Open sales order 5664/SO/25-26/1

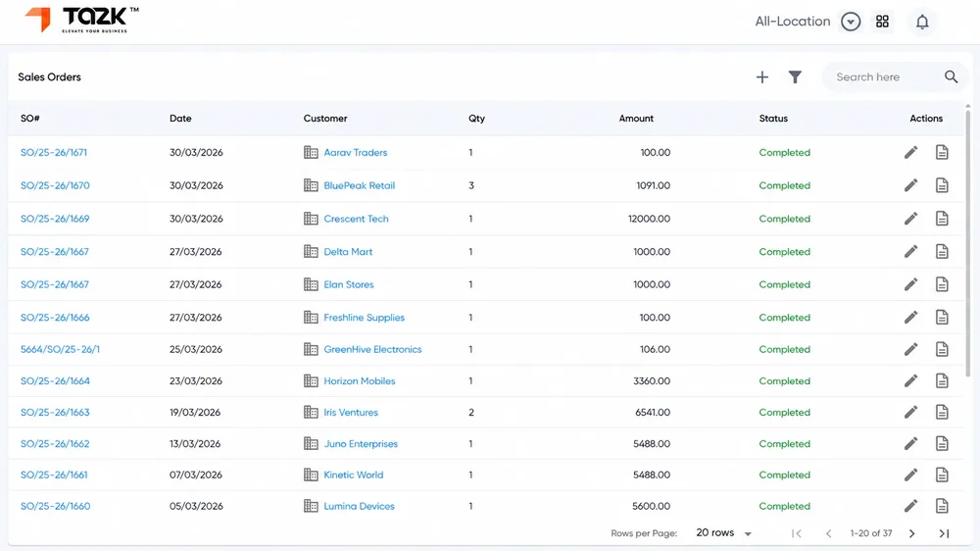pyautogui.click(x=60, y=349)
